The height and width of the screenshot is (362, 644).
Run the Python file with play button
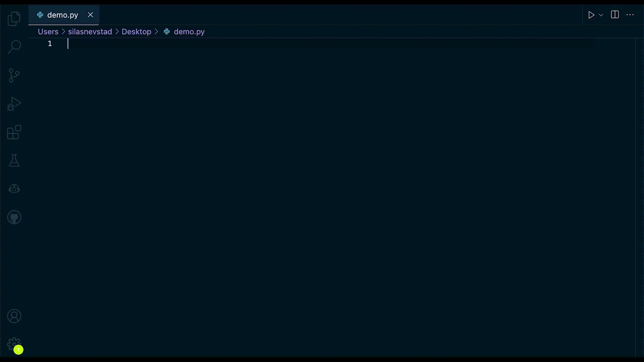pos(591,15)
